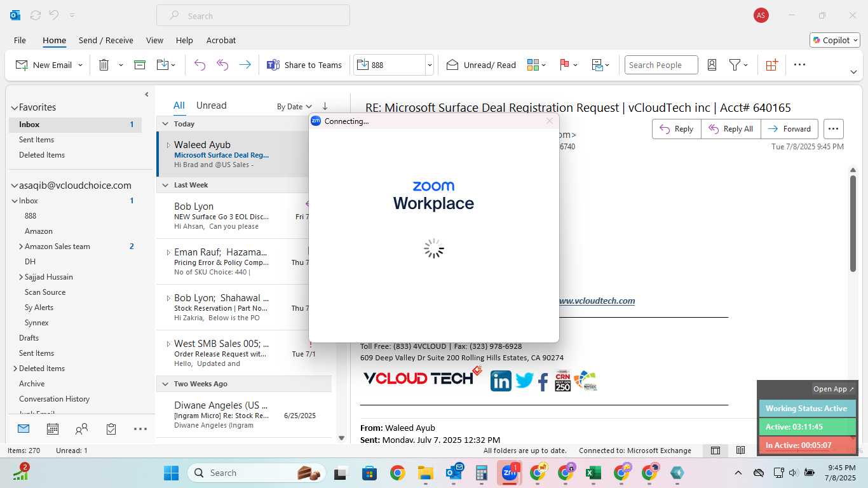The image size is (868, 488).
Task: Click the ribbon Reply All arrow icon
Action: [222, 65]
